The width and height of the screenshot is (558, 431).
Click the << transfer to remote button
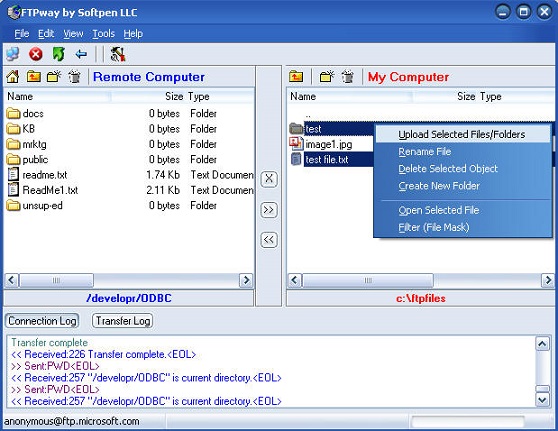pyautogui.click(x=269, y=240)
